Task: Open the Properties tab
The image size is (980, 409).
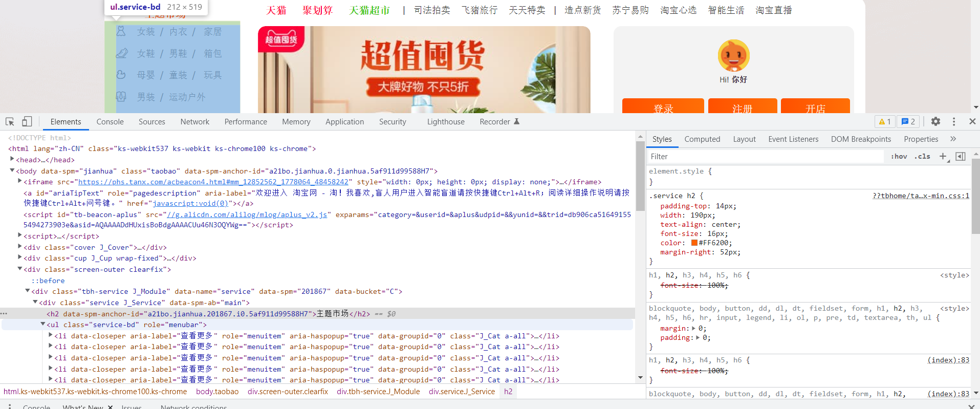Action: pyautogui.click(x=921, y=139)
